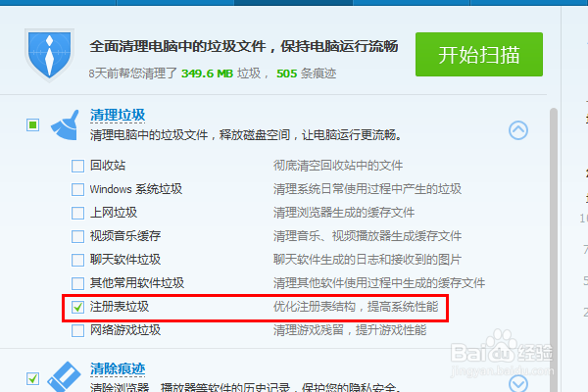Uncheck the 清除痕迹 group checkbox
588x392 pixels.
pyautogui.click(x=33, y=378)
